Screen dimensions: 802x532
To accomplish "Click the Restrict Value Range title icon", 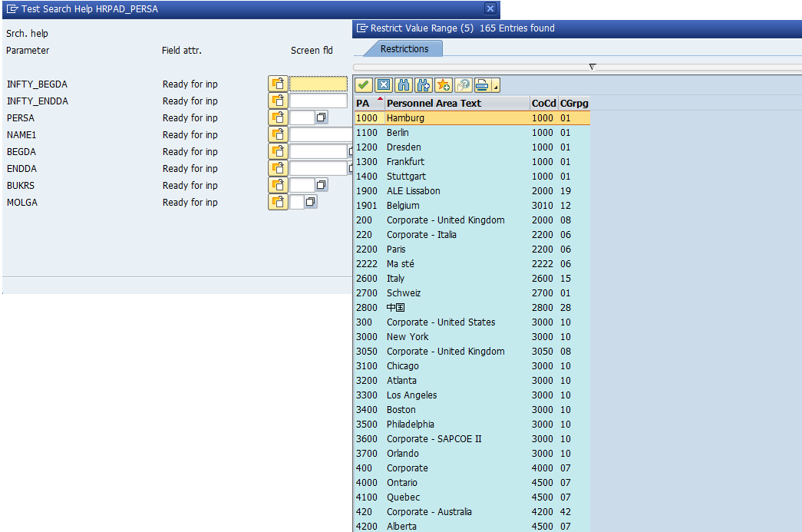I will 362,28.
